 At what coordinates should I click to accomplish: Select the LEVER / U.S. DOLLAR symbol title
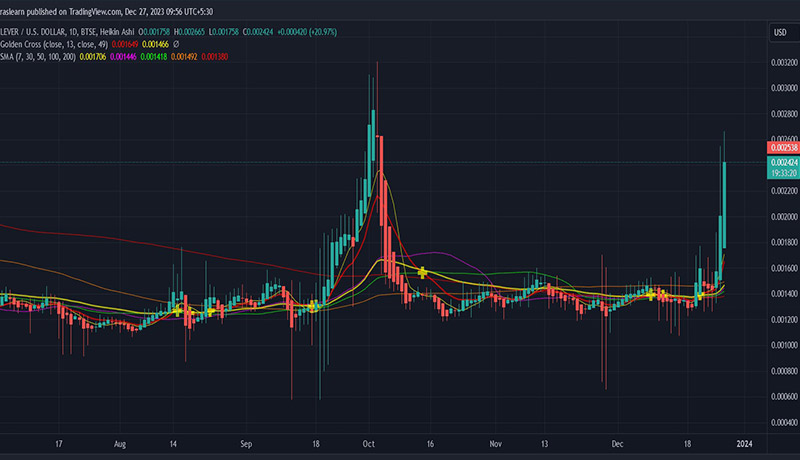tap(43, 32)
